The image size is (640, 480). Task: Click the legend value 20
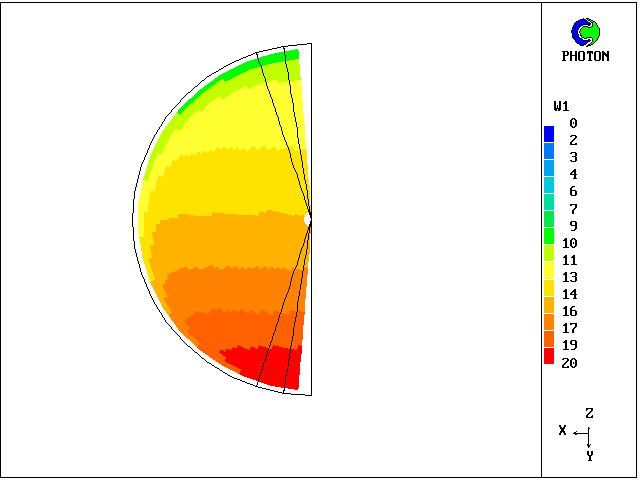pos(569,363)
